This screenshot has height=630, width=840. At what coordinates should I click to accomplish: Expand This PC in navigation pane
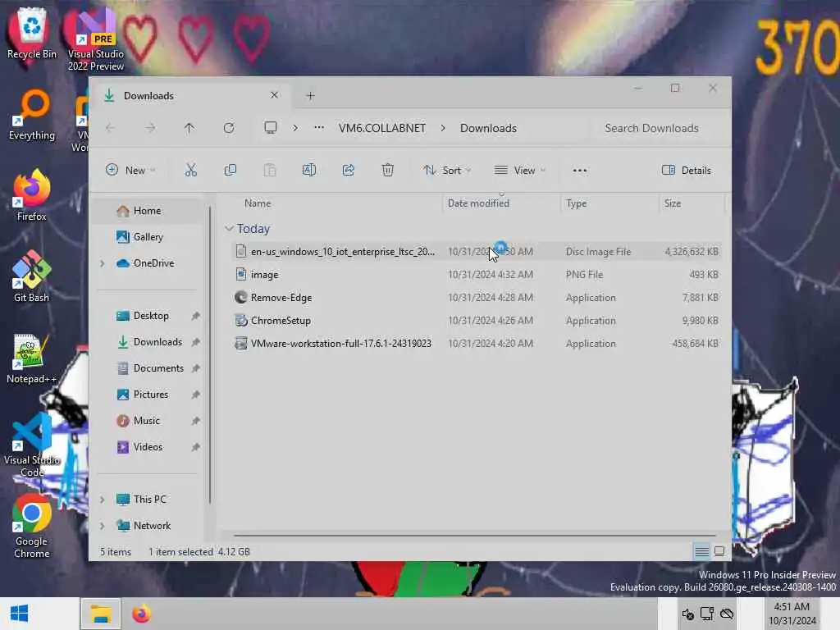pyautogui.click(x=103, y=500)
